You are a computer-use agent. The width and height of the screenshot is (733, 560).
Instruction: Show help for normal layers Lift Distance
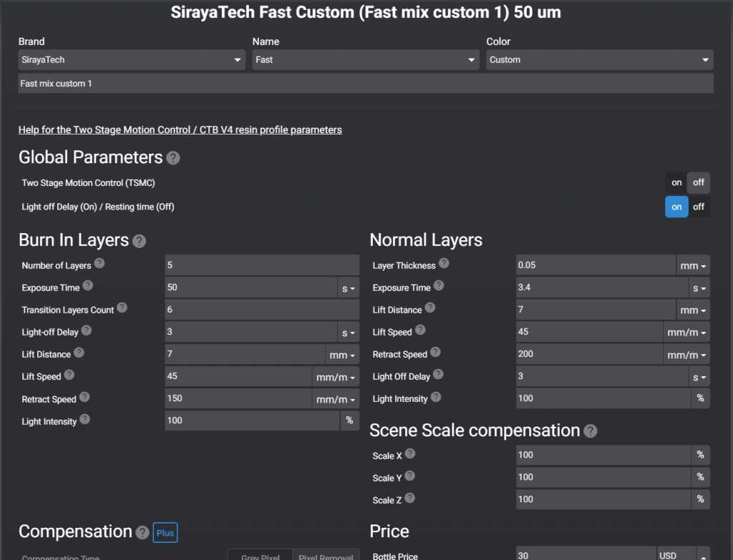click(430, 308)
